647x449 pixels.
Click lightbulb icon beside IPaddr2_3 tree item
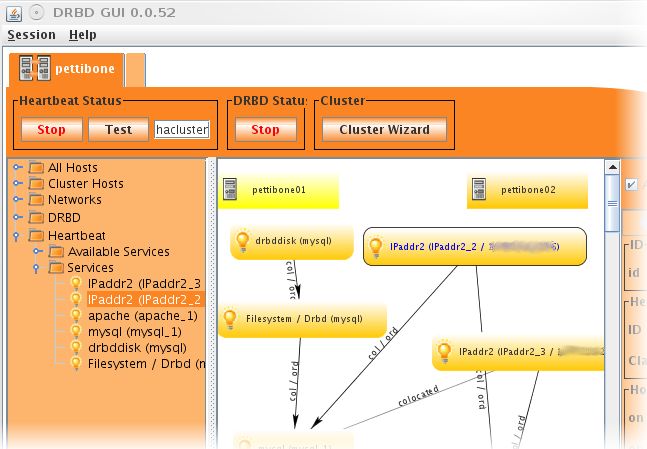point(76,283)
